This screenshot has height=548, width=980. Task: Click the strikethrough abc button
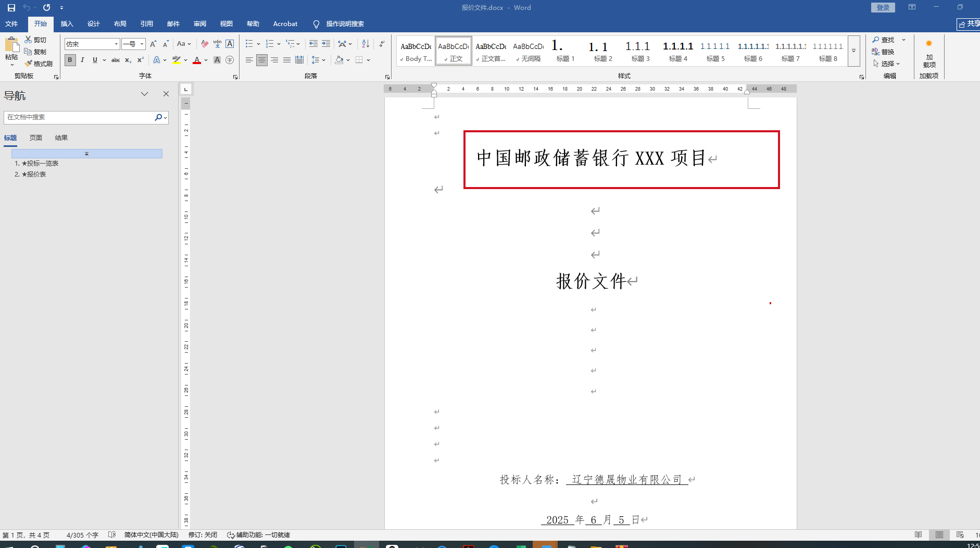(x=116, y=60)
